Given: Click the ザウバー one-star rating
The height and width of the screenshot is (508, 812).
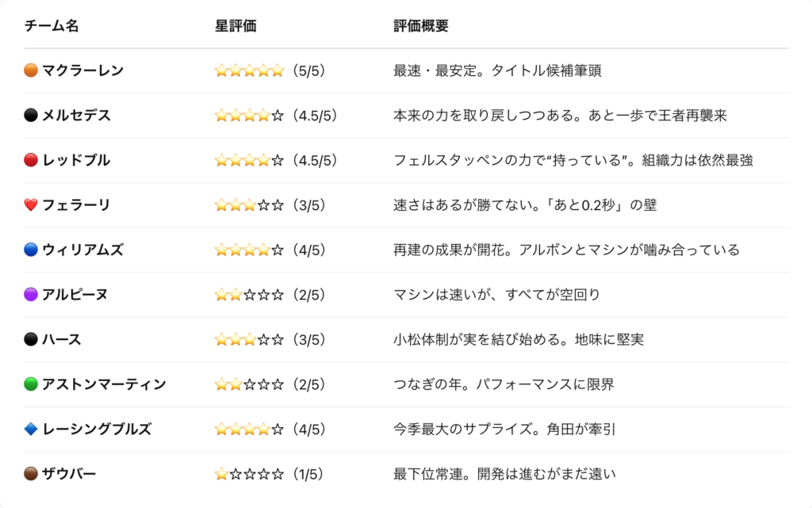Looking at the screenshot, I should (249, 474).
